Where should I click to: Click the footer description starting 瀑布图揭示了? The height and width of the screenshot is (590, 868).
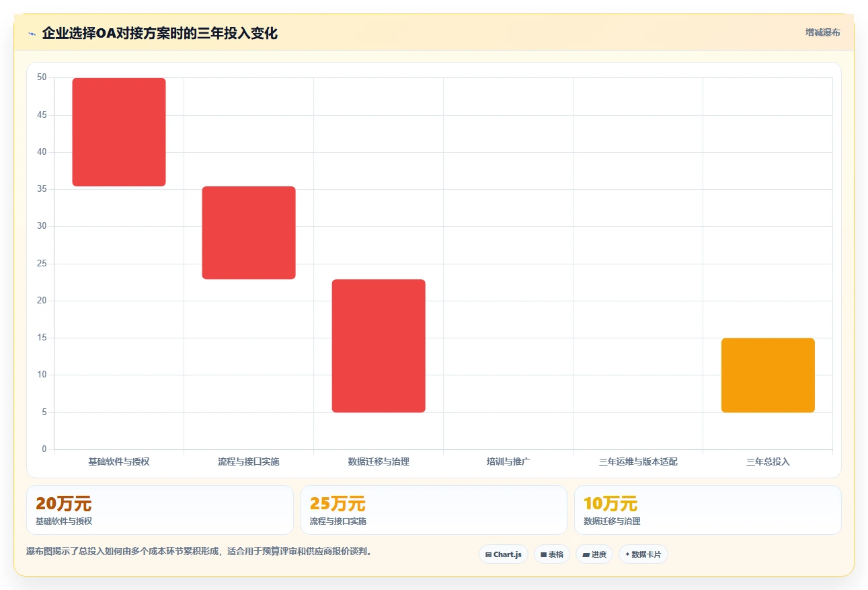click(199, 552)
